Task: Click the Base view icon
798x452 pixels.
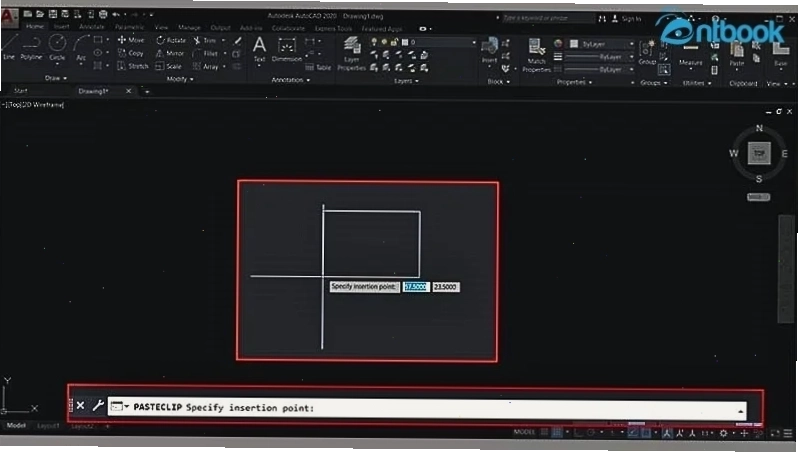Action: coord(780,54)
